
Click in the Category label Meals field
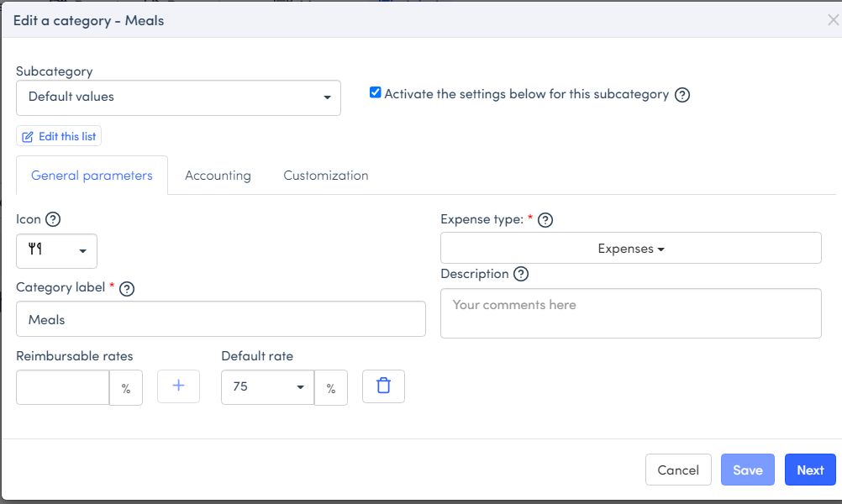220,320
